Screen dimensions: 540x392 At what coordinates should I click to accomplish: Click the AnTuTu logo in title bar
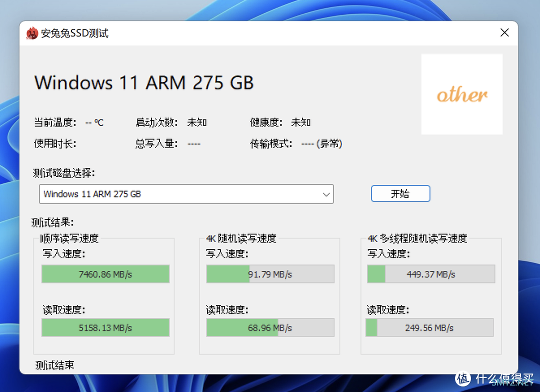point(32,33)
